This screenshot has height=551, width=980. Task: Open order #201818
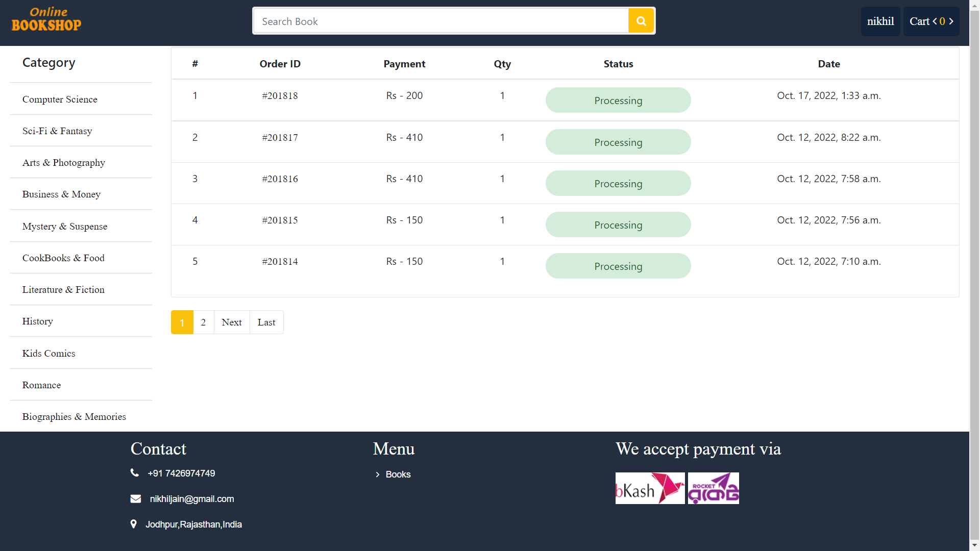click(x=280, y=96)
